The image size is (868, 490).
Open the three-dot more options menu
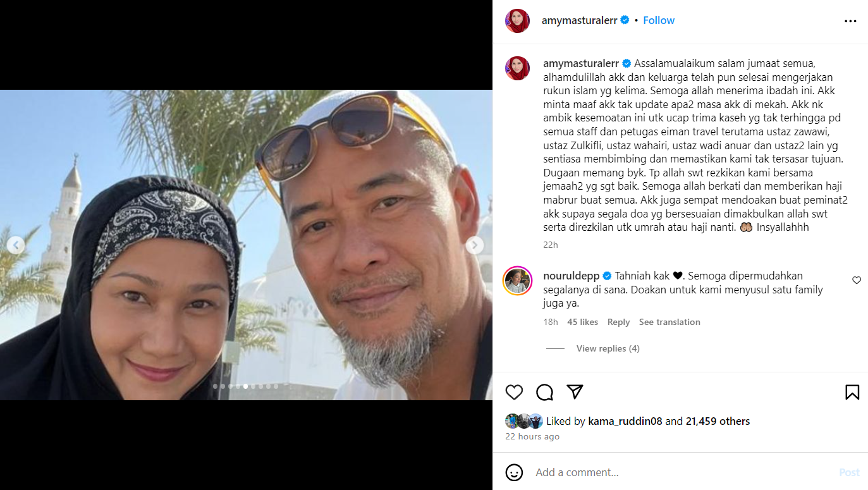point(850,21)
